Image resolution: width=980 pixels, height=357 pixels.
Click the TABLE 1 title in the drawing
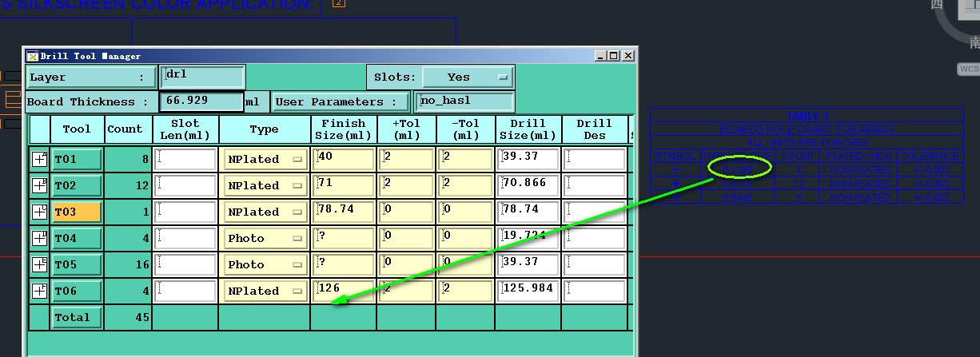tap(807, 116)
